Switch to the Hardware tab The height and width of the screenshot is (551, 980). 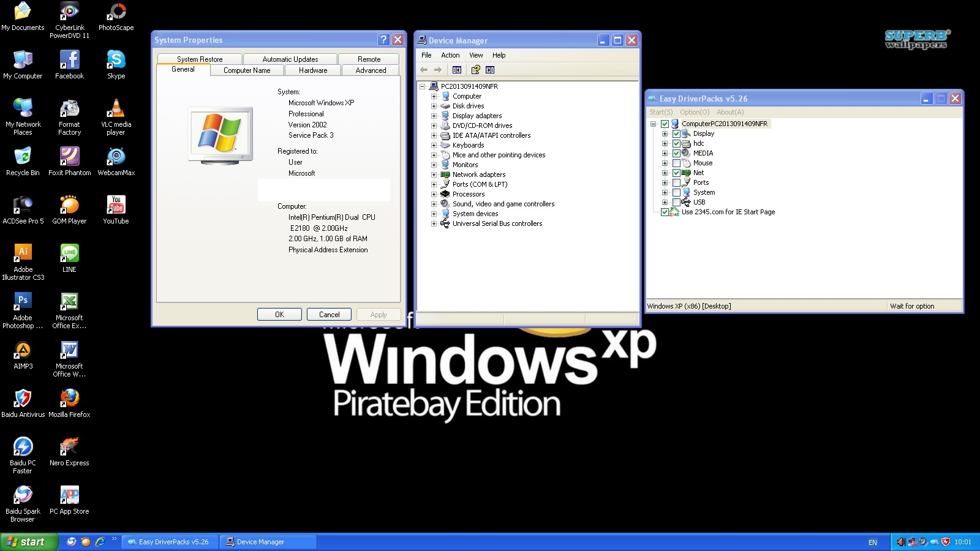(313, 70)
